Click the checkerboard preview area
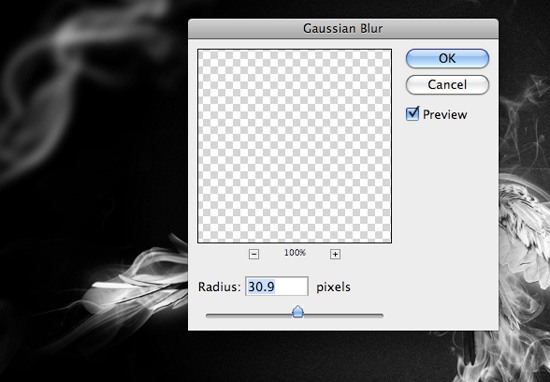The width and height of the screenshot is (550, 382). point(294,146)
